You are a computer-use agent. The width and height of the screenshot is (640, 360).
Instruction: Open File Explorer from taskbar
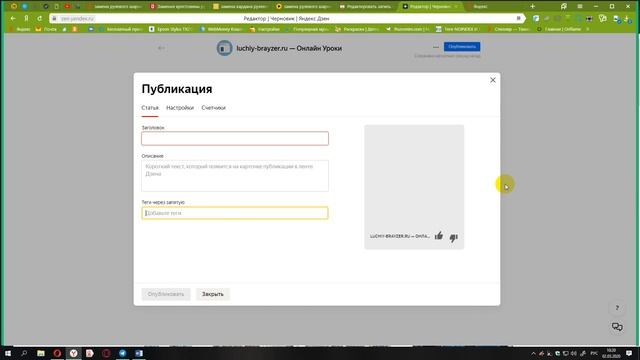[40, 353]
